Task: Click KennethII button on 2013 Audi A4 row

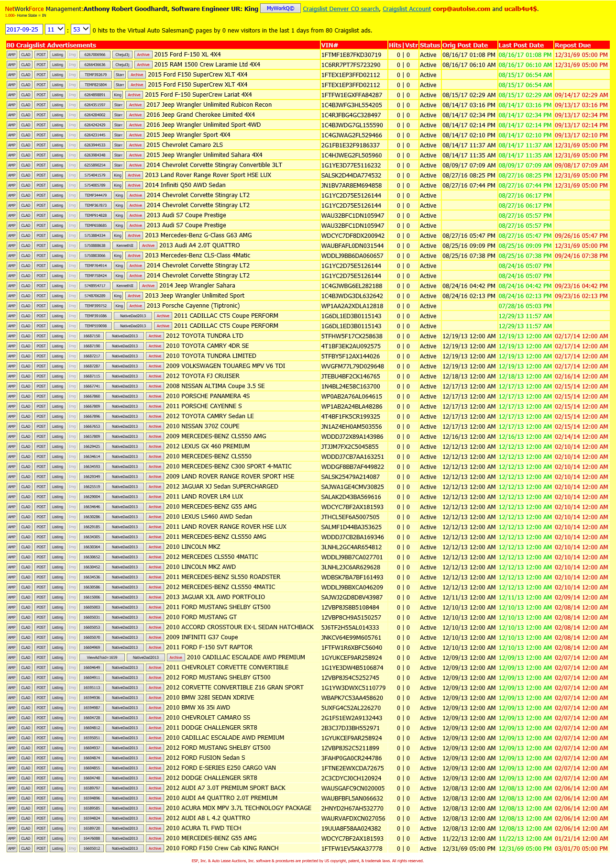Action: coord(125,245)
